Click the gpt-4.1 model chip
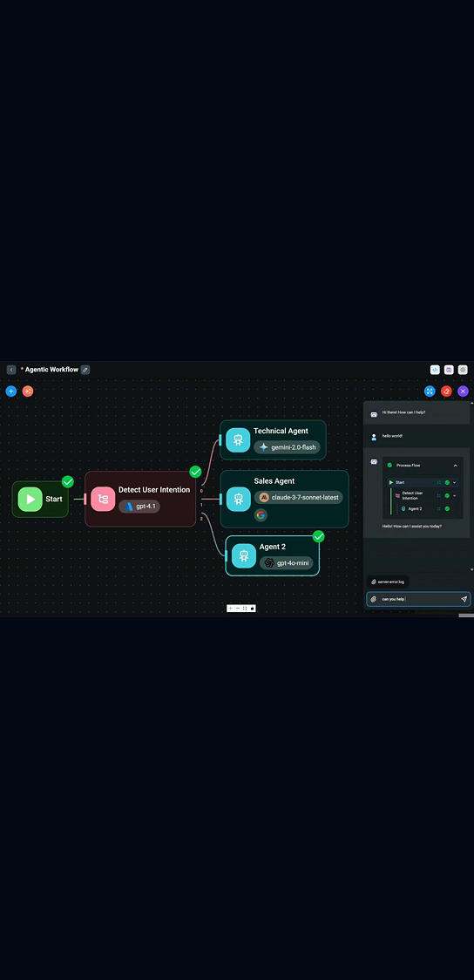 [139, 507]
